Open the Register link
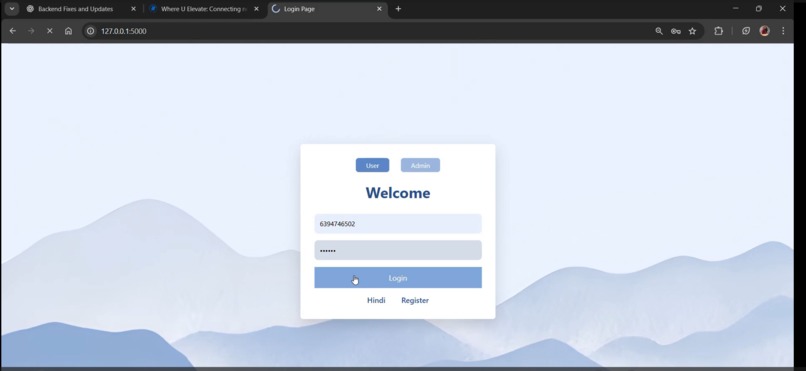 pos(415,300)
